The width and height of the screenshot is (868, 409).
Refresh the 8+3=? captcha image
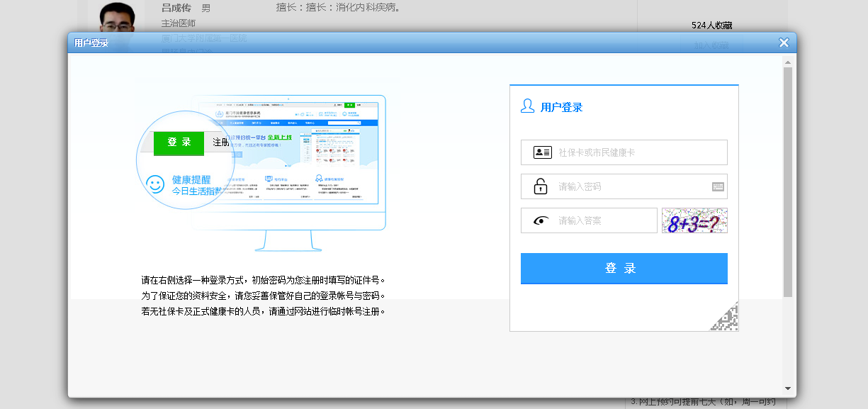(x=694, y=220)
